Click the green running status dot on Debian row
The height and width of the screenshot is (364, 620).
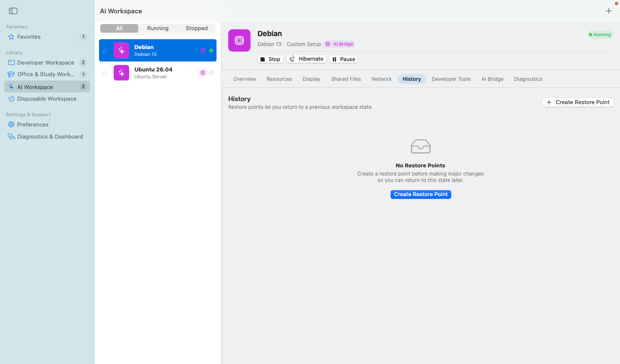[x=211, y=50]
